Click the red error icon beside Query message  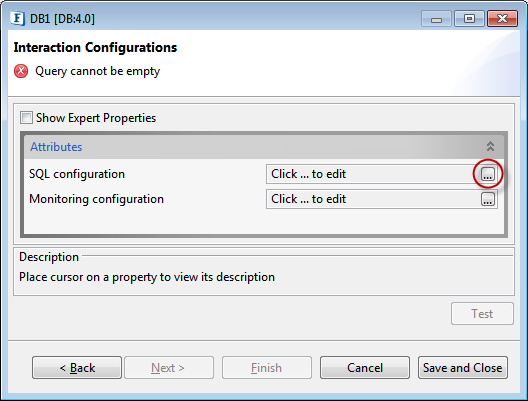point(21,71)
